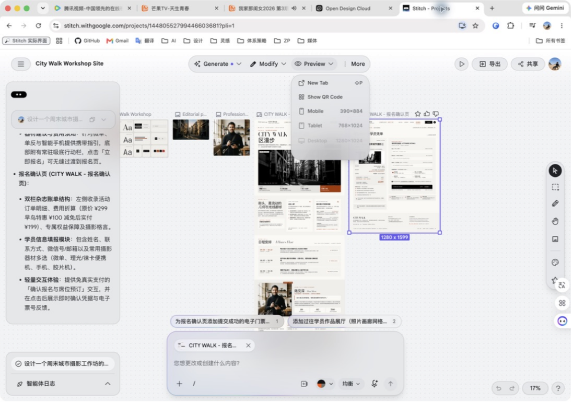Viewport: 571px width, 402px height.
Task: Thumbs down the selected screen
Action: [x=436, y=114]
